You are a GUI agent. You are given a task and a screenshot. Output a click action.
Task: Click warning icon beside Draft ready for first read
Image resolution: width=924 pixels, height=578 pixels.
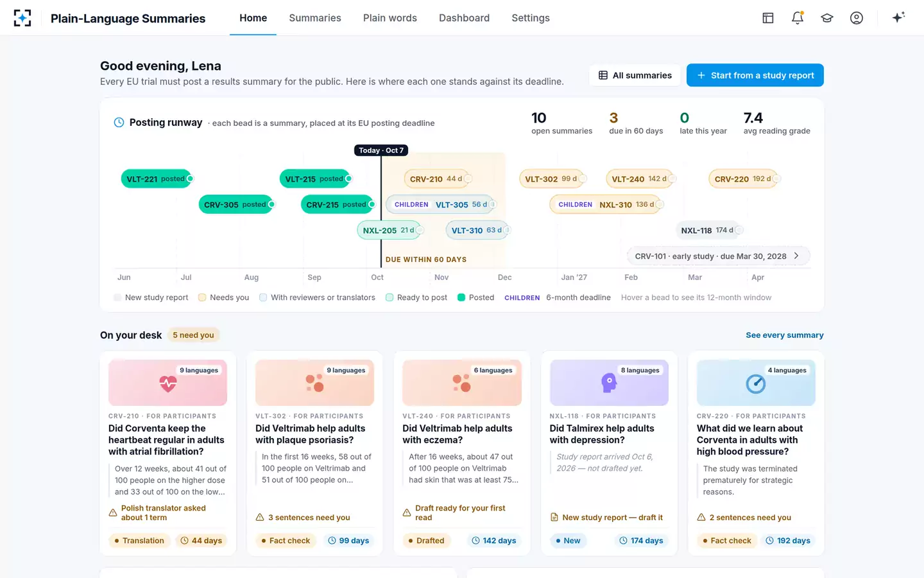(x=407, y=512)
